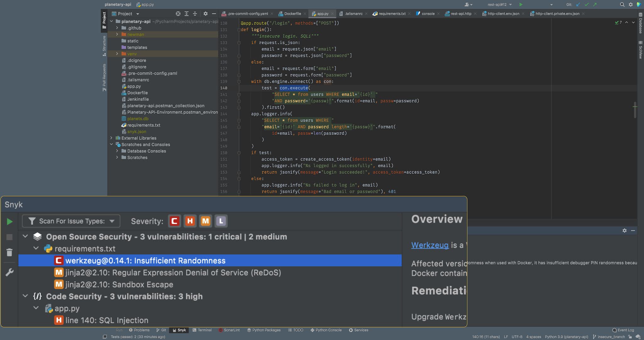Click collapse all icon in Project toolbar
Screen dimensions: 644x340
tap(195, 14)
